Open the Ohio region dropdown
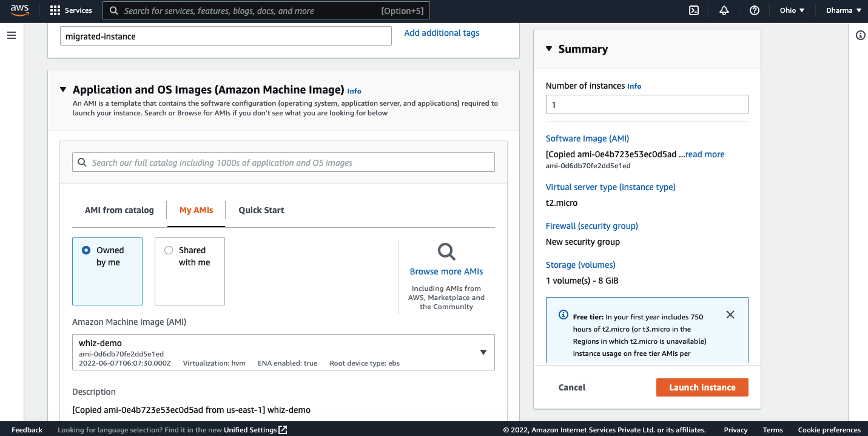The height and width of the screenshot is (436, 868). tap(792, 10)
